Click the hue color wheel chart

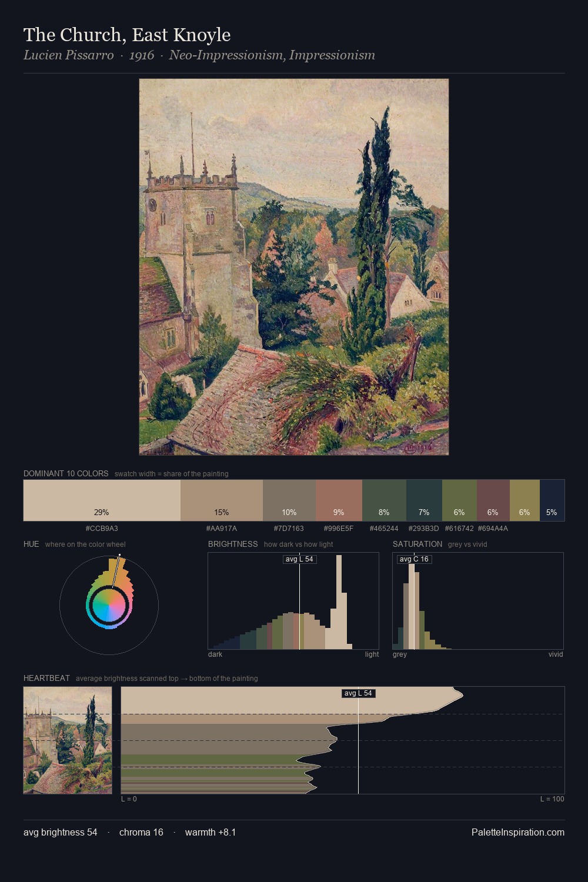coord(109,605)
